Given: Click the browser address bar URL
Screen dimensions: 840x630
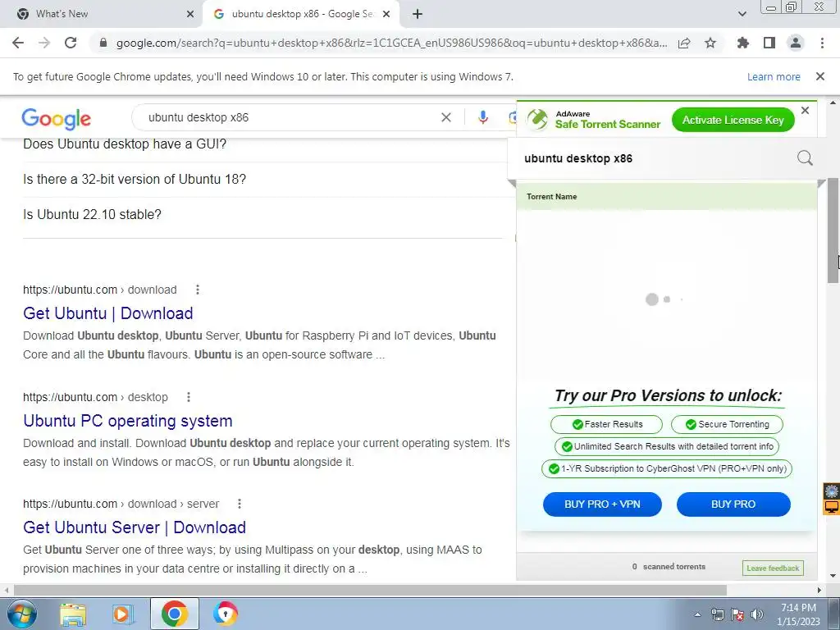Looking at the screenshot, I should [391, 43].
